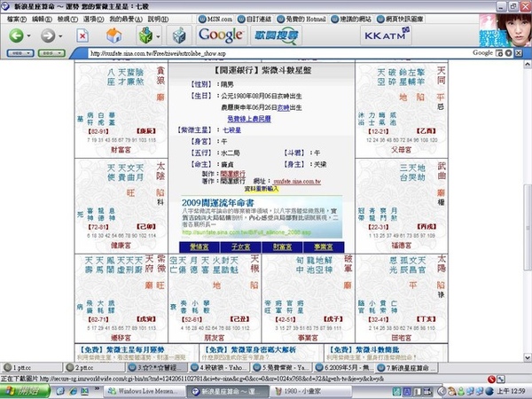This screenshot has height=399, width=532.
Task: Switch to browser tab 7.新浪星座算命
Action: click(x=406, y=367)
